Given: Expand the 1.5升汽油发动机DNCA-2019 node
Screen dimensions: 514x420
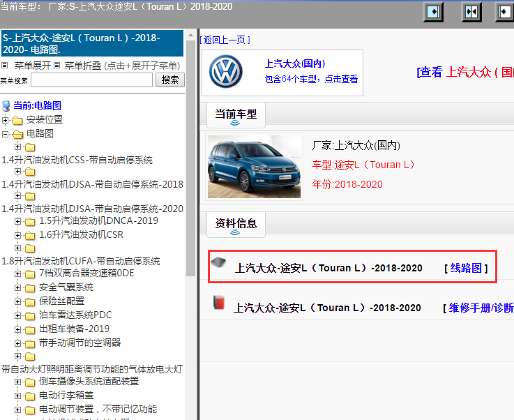Looking at the screenshot, I should pos(17,222).
